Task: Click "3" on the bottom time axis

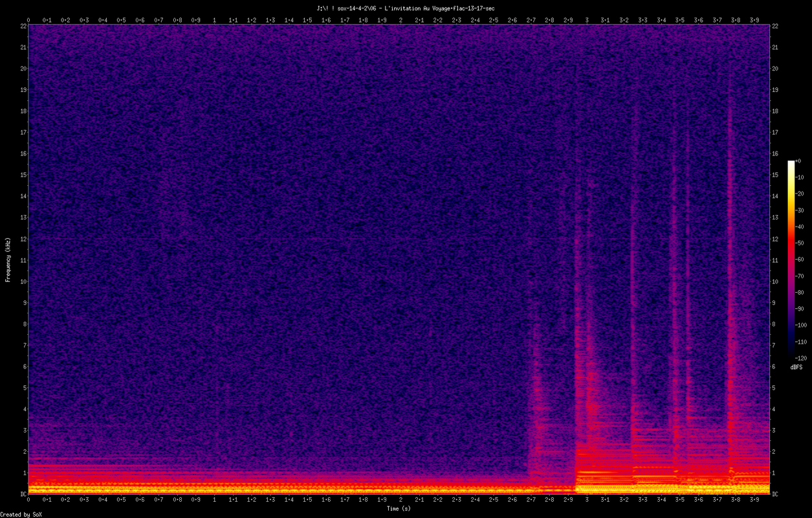Action: pyautogui.click(x=587, y=500)
